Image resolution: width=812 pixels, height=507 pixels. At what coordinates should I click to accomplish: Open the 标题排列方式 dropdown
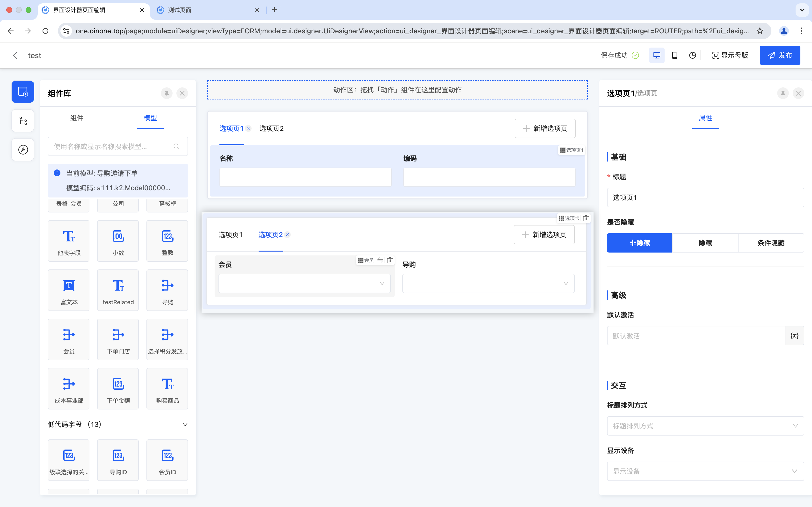point(705,426)
